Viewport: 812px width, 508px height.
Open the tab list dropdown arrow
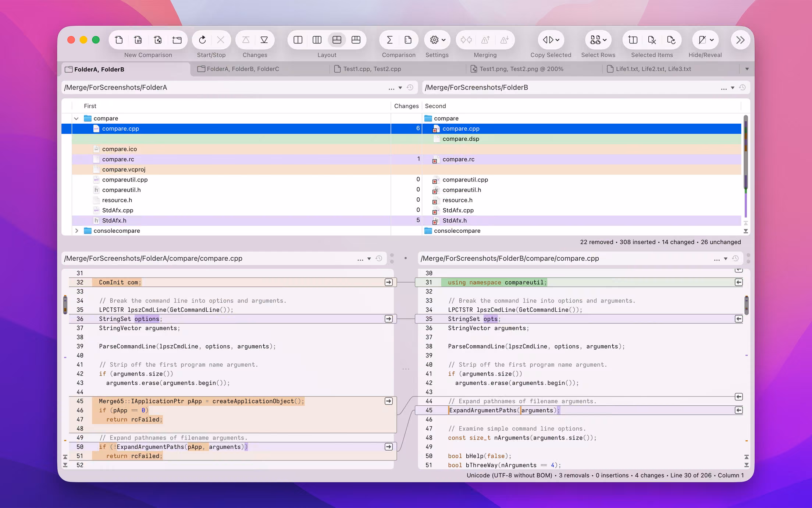747,69
